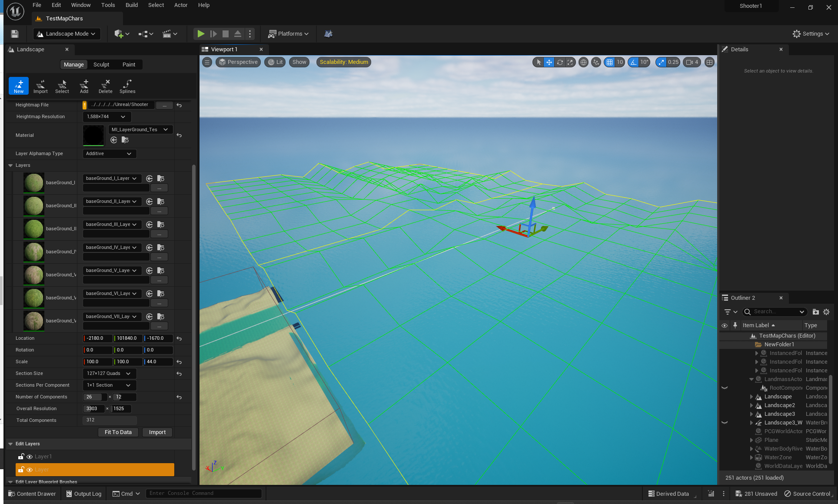Screen dimensions: 838x504
Task: Start Play In Editor session
Action: (x=200, y=33)
